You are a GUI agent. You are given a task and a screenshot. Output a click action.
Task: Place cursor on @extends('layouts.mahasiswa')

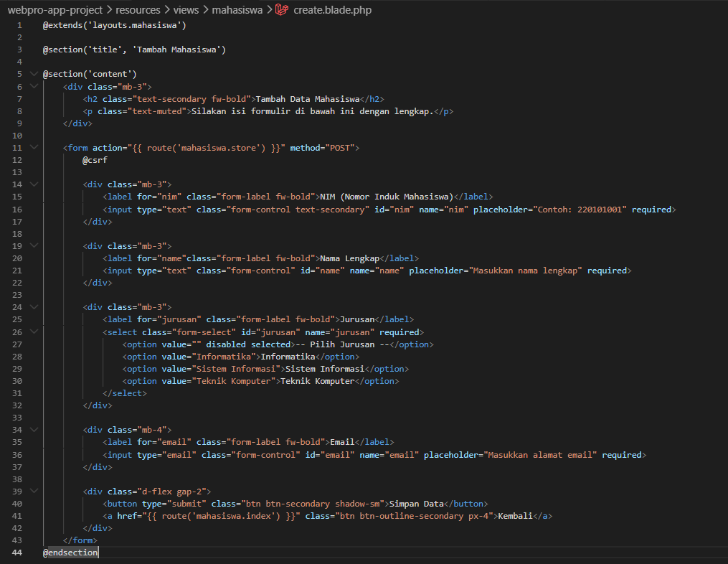coord(115,25)
